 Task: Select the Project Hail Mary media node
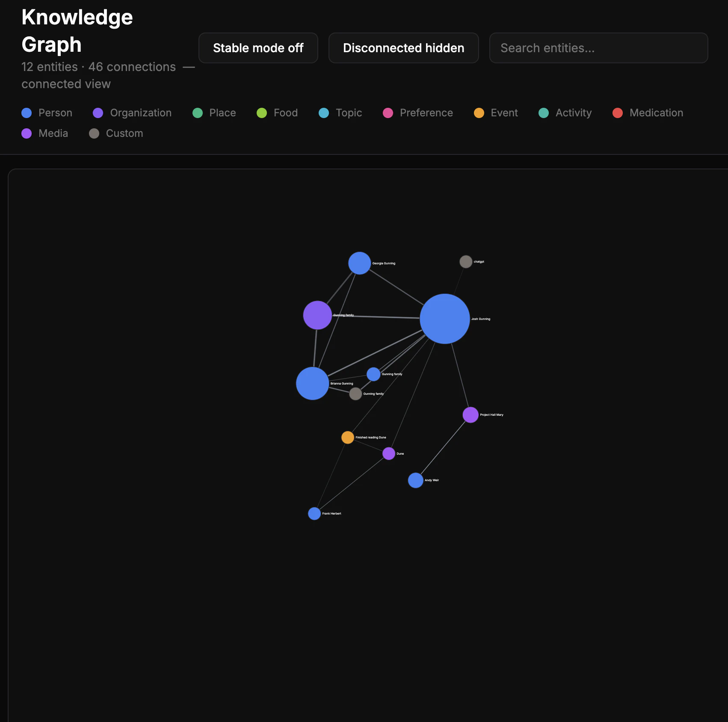[x=471, y=415]
